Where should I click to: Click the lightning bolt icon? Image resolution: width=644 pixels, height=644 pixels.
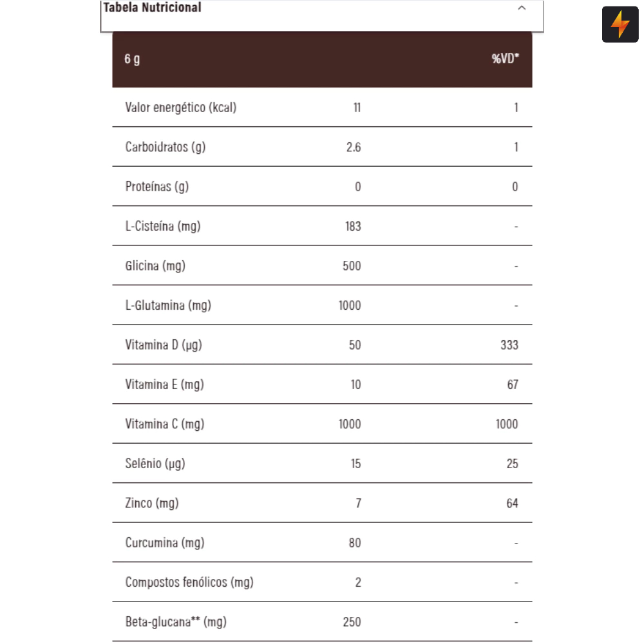620,24
